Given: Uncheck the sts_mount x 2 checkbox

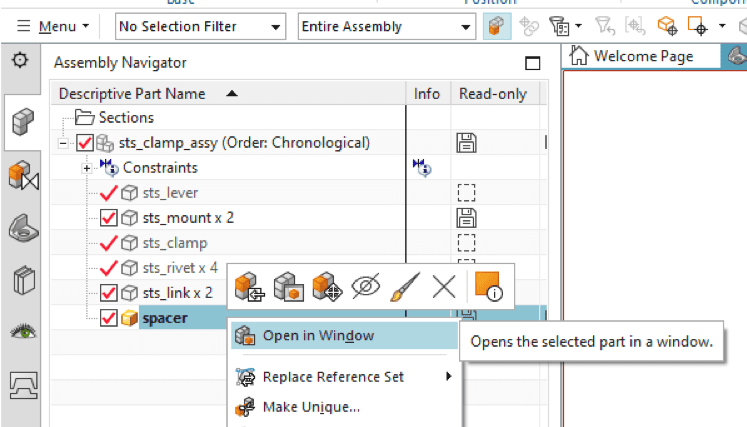Looking at the screenshot, I should point(109,218).
